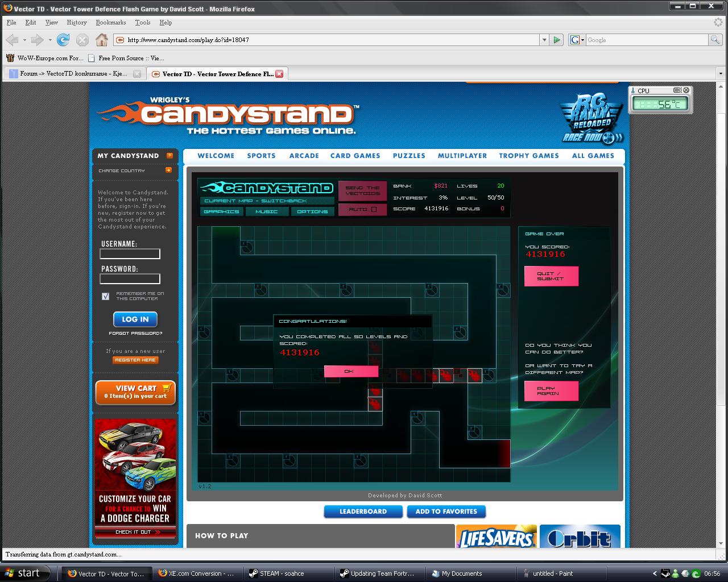Viewport: 728px width, 582px height.
Task: Click the green Go arrow beside the address bar
Action: (x=557, y=40)
